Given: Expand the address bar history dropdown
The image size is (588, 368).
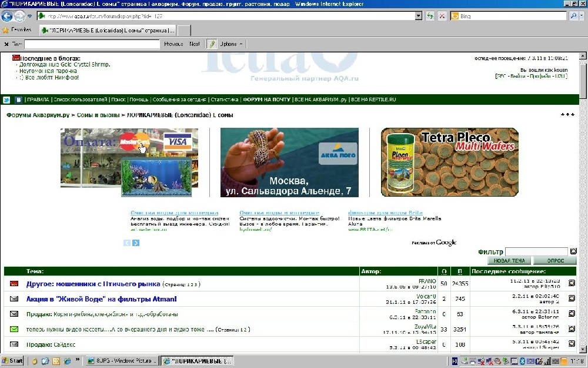Looking at the screenshot, I should (419, 16).
